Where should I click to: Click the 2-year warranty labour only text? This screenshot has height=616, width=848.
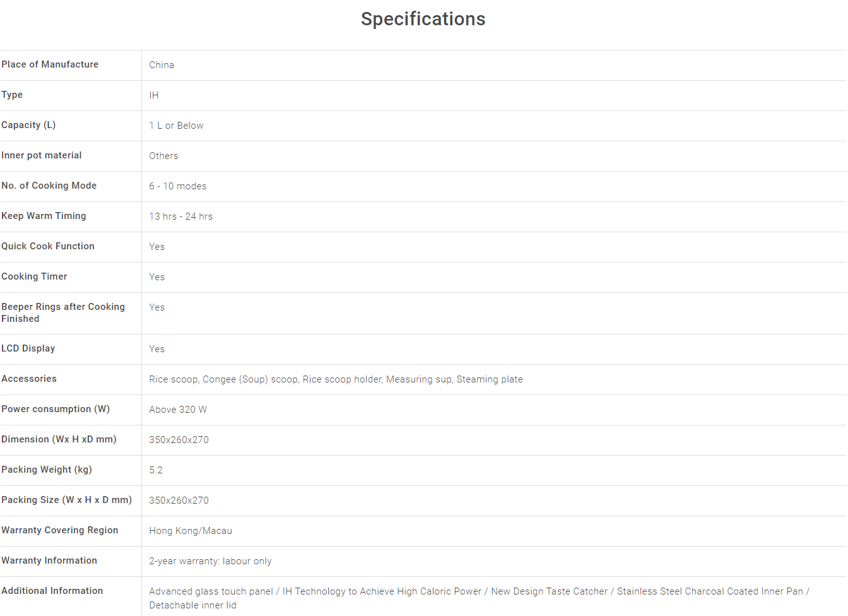[210, 561]
